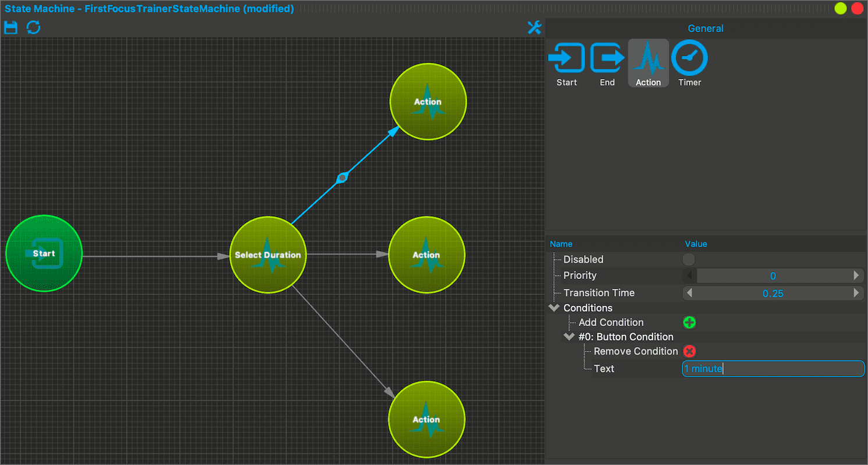
Task: Add a condition with green plus
Action: click(689, 323)
